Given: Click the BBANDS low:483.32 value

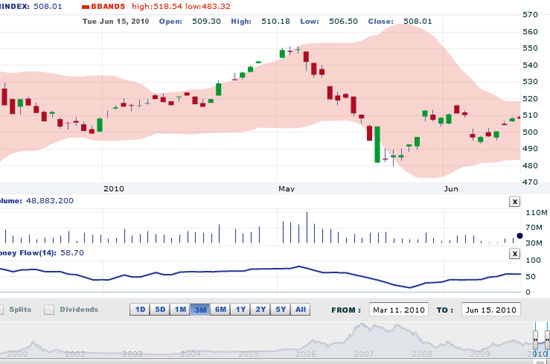Looking at the screenshot, I should [208, 6].
